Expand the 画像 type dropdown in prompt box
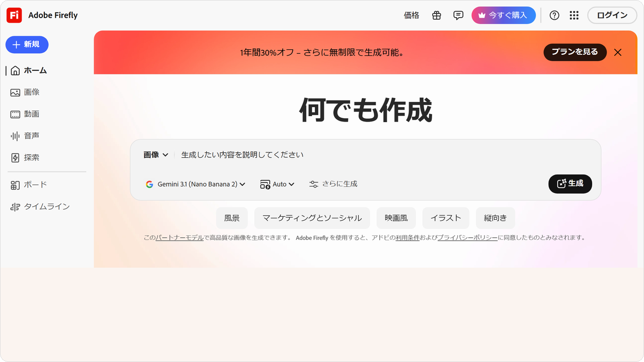644x362 pixels. point(156,155)
